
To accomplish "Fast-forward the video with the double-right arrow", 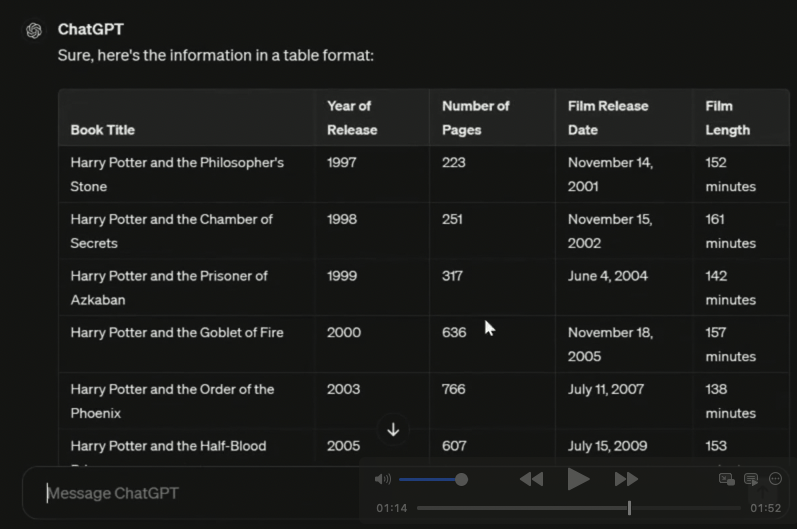I will (626, 479).
